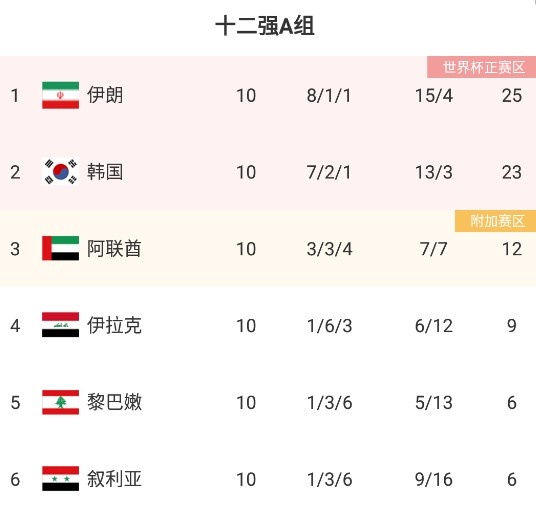
Task: Click Syria's 9/16 goals figure
Action: [434, 479]
